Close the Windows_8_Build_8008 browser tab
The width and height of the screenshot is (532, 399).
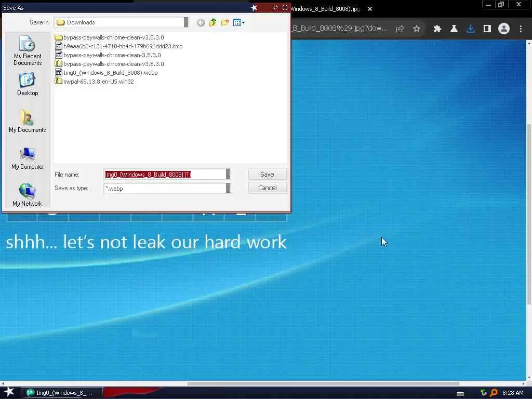tap(370, 9)
